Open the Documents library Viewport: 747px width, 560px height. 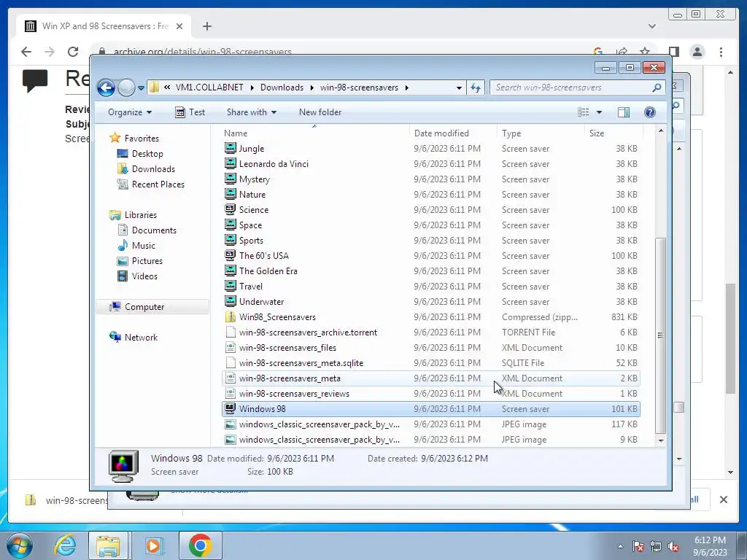154,230
